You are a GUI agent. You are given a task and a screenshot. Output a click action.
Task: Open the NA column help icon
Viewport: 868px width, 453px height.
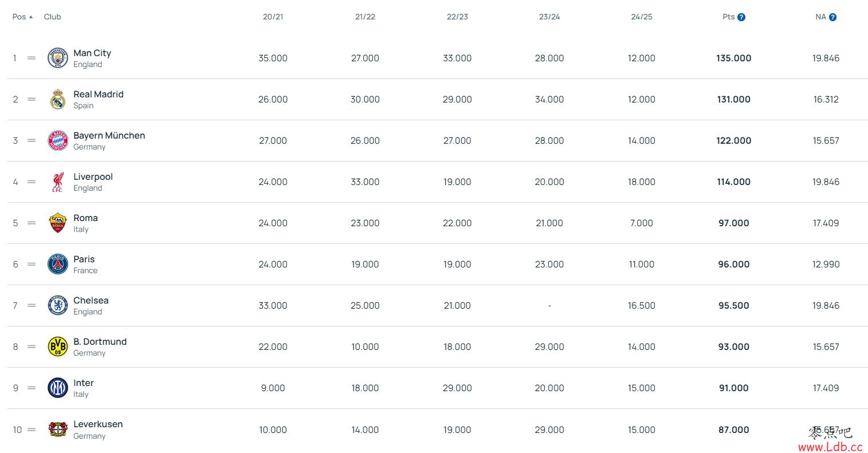[x=833, y=17]
